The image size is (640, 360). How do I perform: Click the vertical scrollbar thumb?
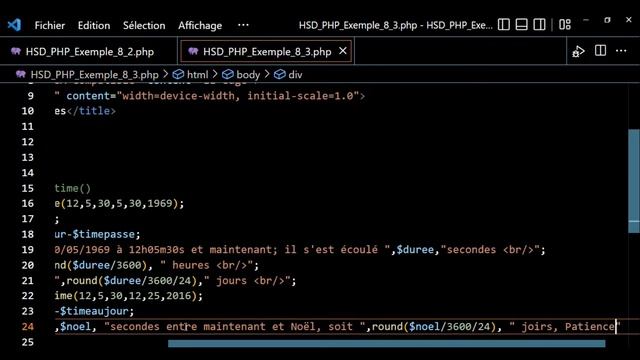[634, 181]
